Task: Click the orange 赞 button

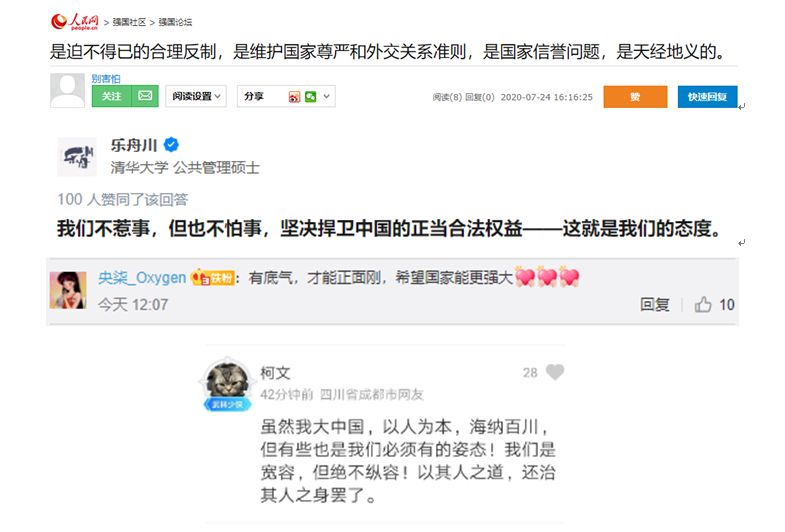Action: pyautogui.click(x=635, y=97)
